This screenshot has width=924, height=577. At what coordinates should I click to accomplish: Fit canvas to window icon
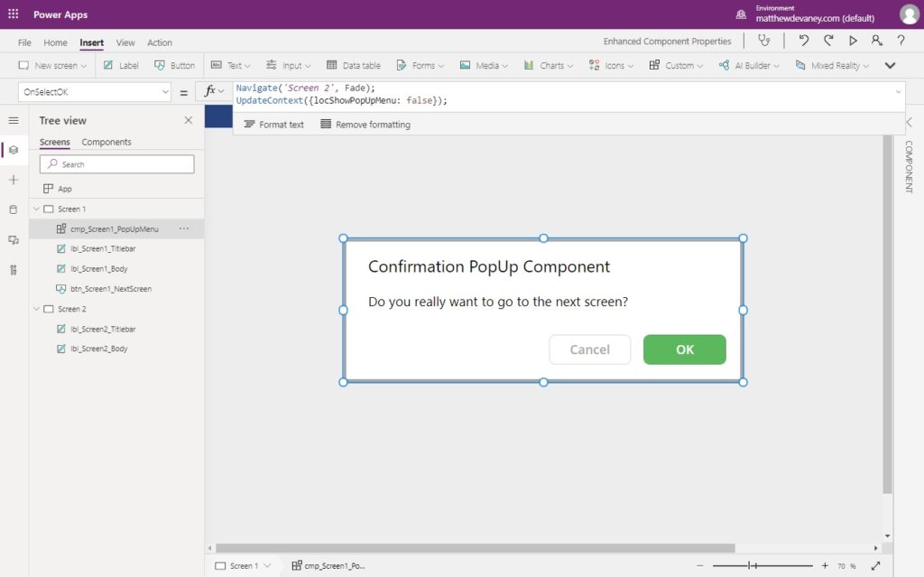pos(875,566)
